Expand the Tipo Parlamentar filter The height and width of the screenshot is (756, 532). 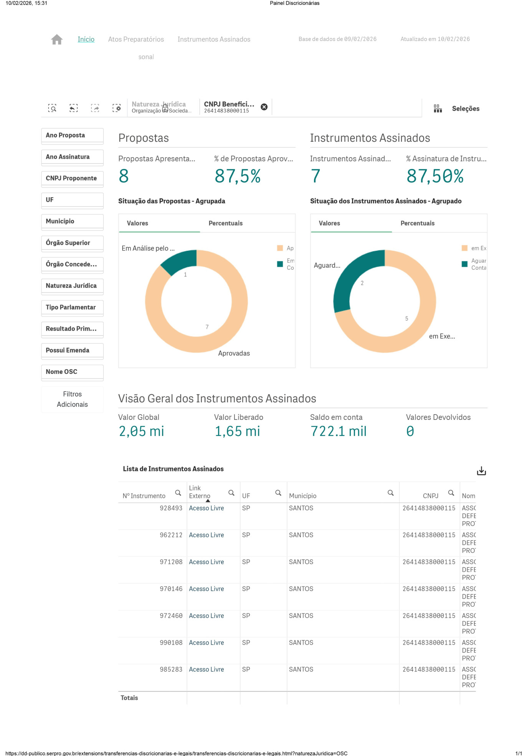click(72, 308)
